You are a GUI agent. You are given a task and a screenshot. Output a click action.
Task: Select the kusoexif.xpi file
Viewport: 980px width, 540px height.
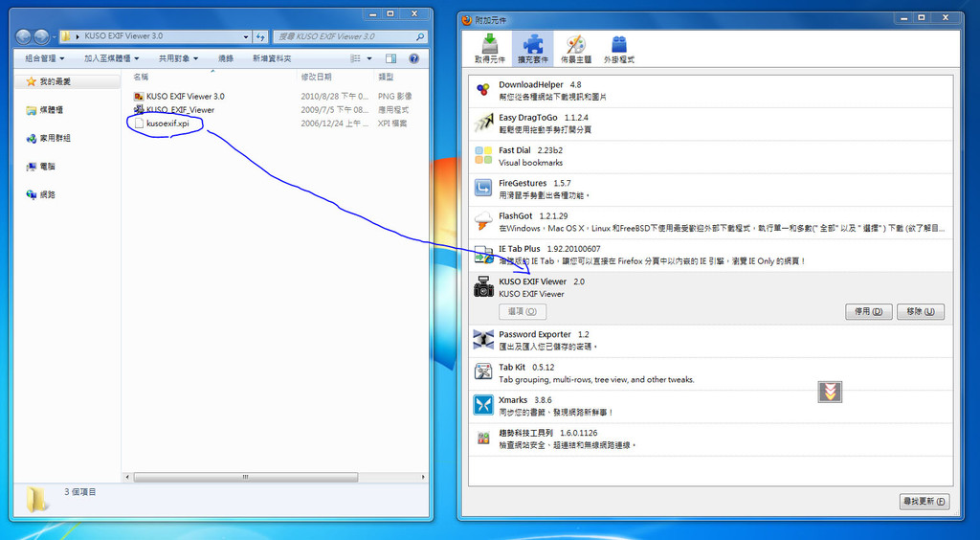167,124
